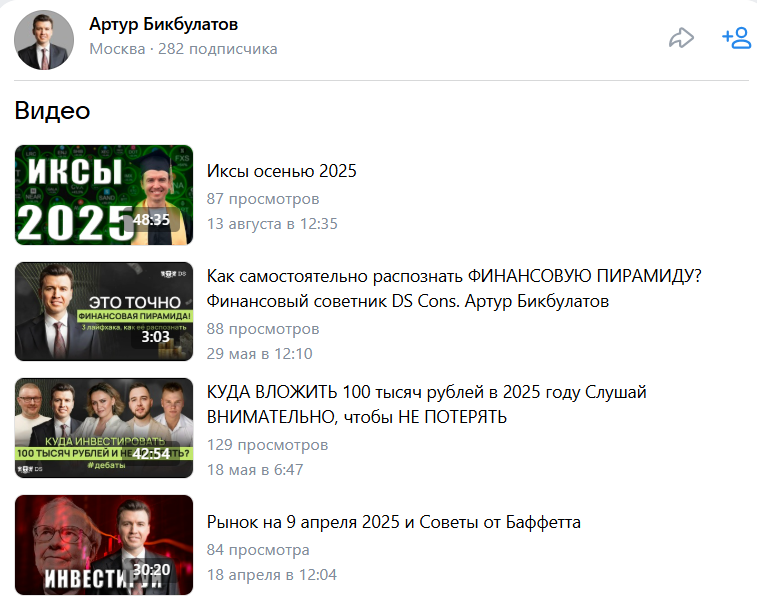The height and width of the screenshot is (605, 757).
Task: Open the profile avatar photo
Action: (44, 40)
